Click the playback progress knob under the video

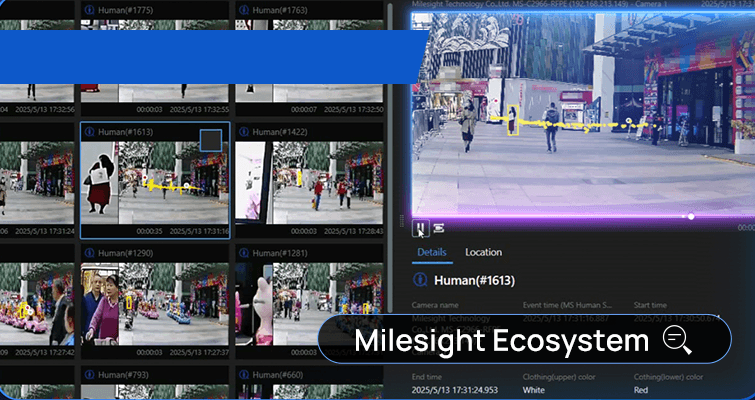click(691, 217)
